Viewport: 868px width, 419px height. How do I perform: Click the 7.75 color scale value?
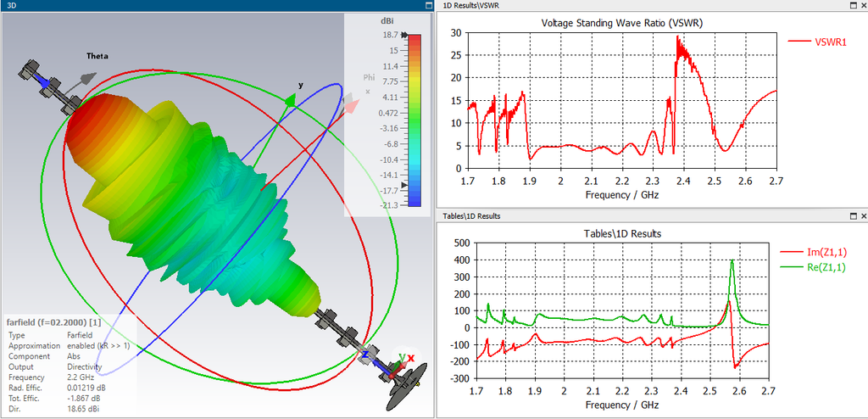tap(390, 81)
